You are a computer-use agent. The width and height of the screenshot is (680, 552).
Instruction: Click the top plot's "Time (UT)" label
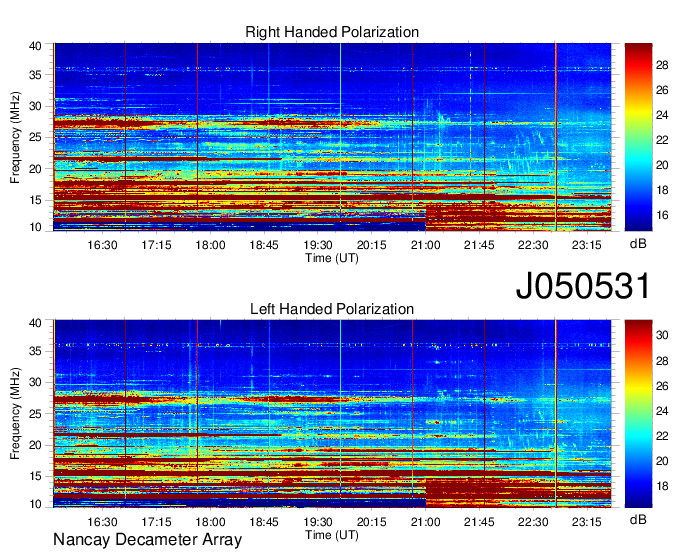(332, 258)
